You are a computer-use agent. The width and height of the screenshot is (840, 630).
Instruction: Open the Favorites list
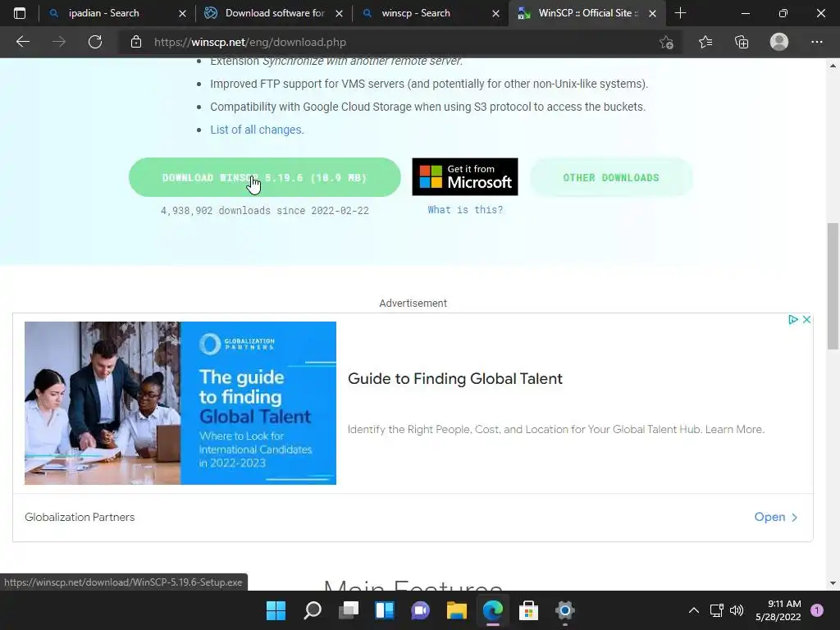705,42
